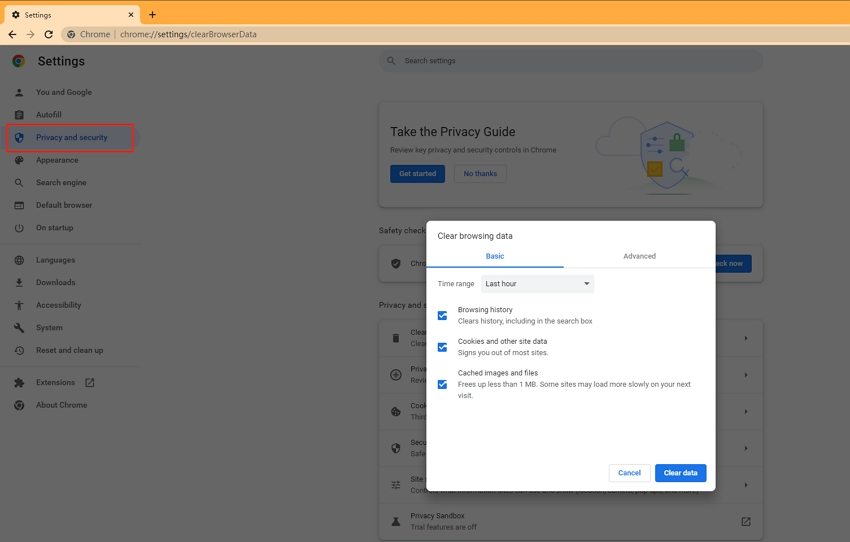Open the Autofill section
Viewport: 850px width, 542px height.
[x=49, y=115]
